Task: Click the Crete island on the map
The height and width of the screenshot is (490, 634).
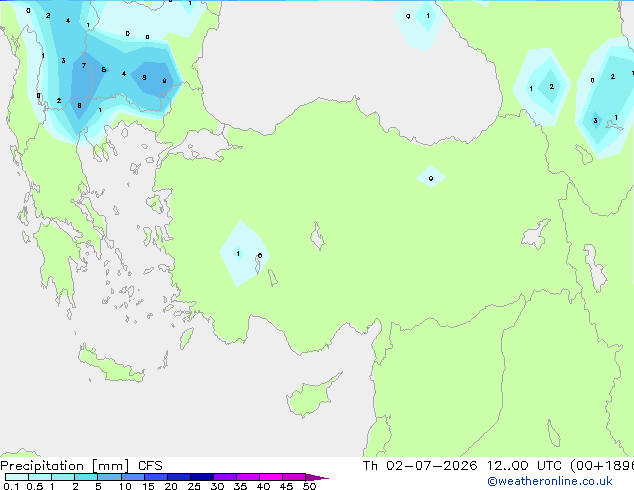Action: coord(110,366)
